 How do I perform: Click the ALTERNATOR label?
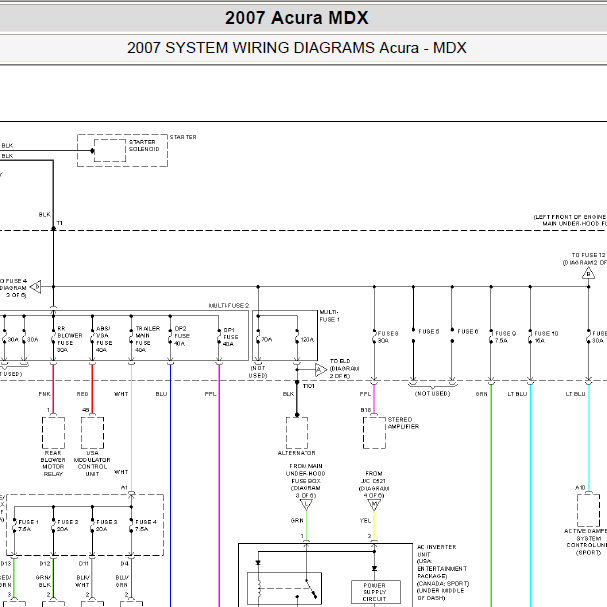pyautogui.click(x=297, y=453)
